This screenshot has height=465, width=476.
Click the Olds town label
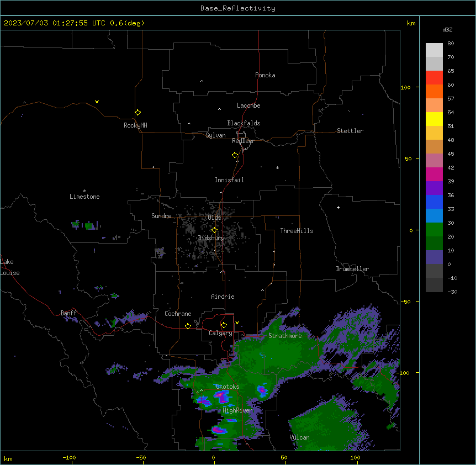click(x=214, y=218)
